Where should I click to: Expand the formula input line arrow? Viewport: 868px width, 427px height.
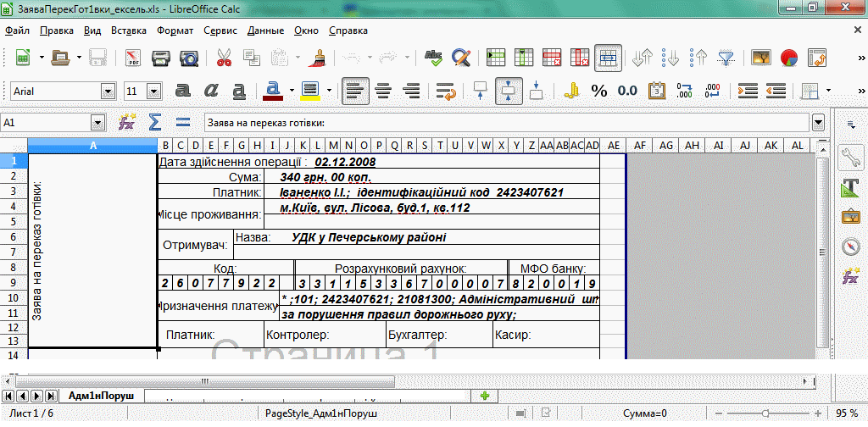(818, 122)
